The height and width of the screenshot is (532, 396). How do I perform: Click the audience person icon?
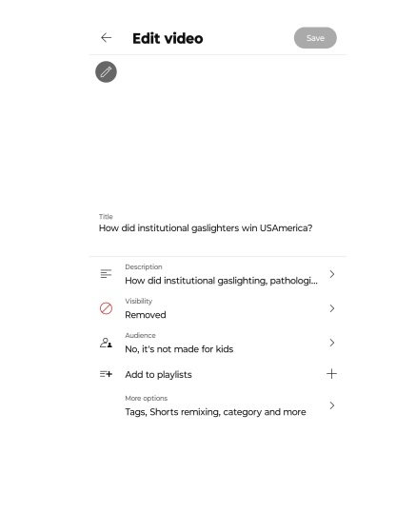[x=106, y=343]
